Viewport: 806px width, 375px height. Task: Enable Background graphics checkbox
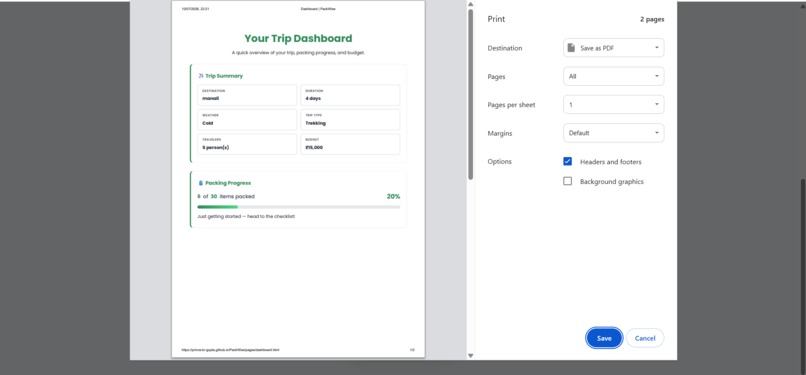(x=567, y=181)
